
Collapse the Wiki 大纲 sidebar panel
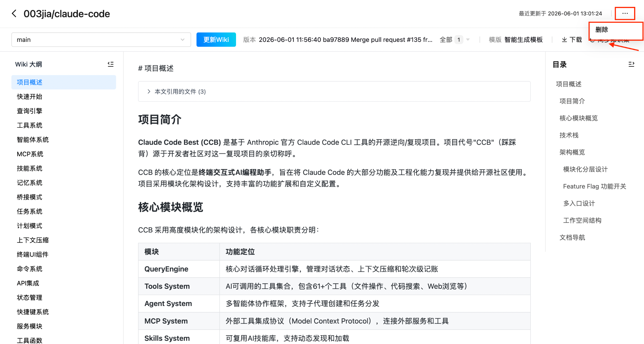click(111, 64)
